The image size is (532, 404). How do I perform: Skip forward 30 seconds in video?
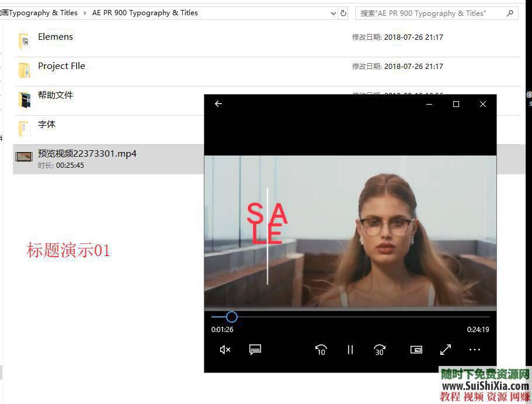[379, 349]
